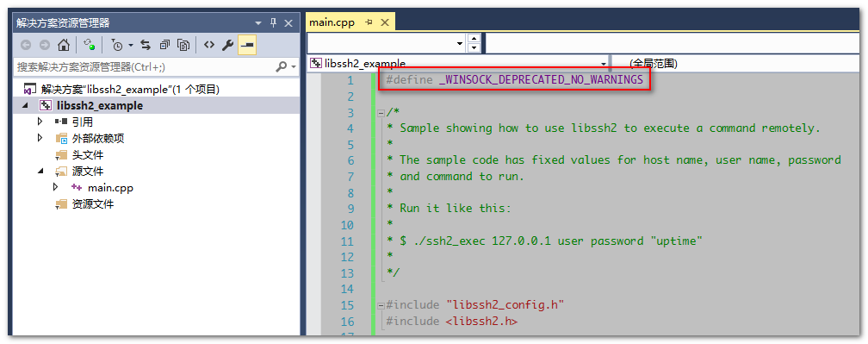Select the 引用 references node
This screenshot has height=344, width=868.
[x=83, y=122]
